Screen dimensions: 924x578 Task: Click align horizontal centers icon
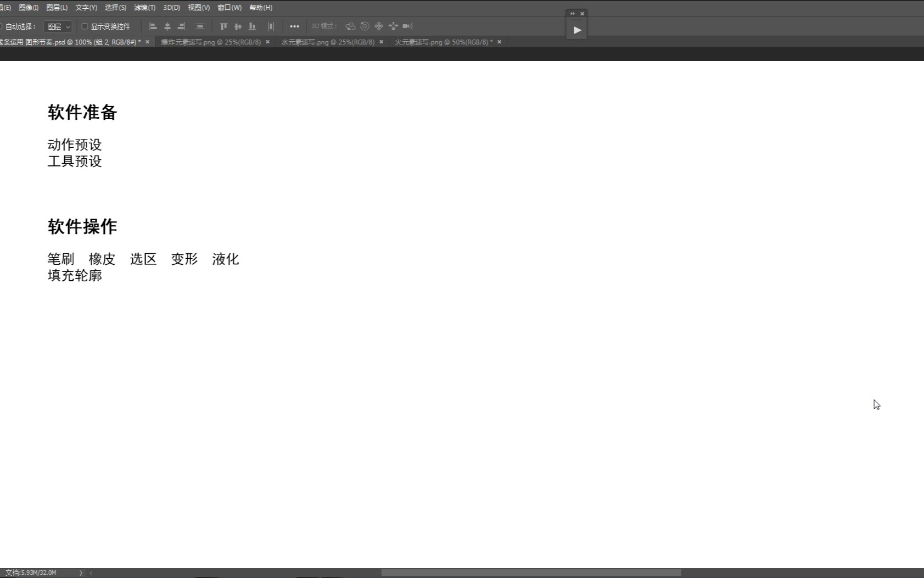click(167, 26)
